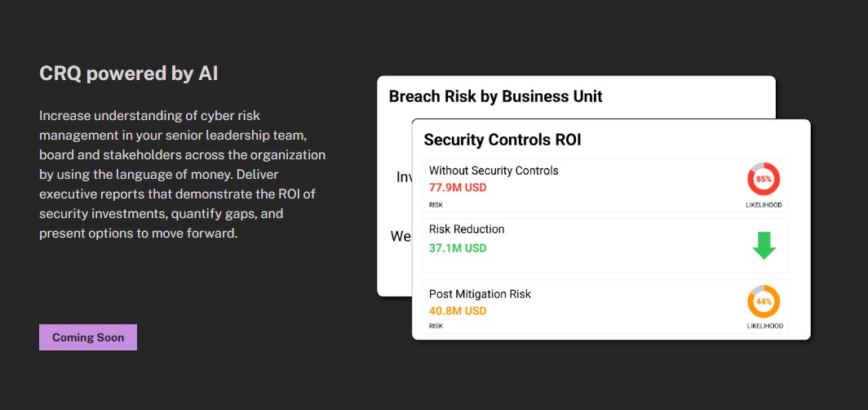Select the 77.9M USD risk value

457,188
